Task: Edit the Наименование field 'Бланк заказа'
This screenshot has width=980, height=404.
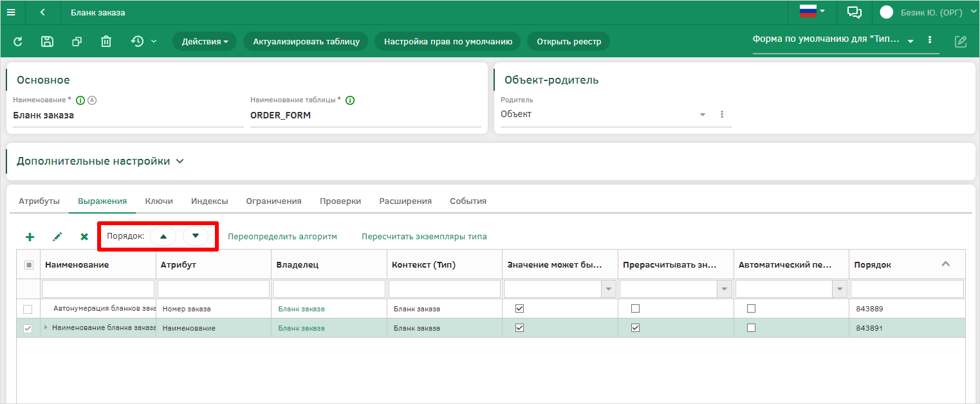Action: coord(128,116)
